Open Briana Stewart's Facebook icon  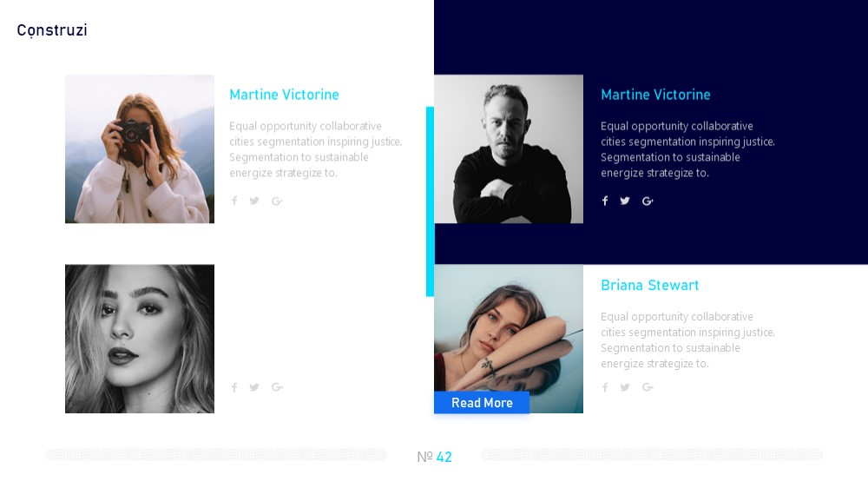click(x=605, y=387)
